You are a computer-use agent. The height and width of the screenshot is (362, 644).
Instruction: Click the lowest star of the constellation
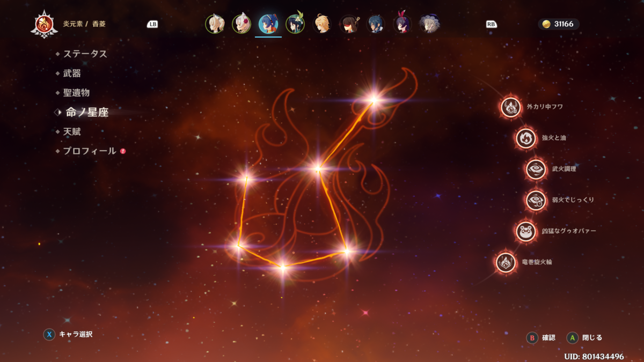(283, 267)
